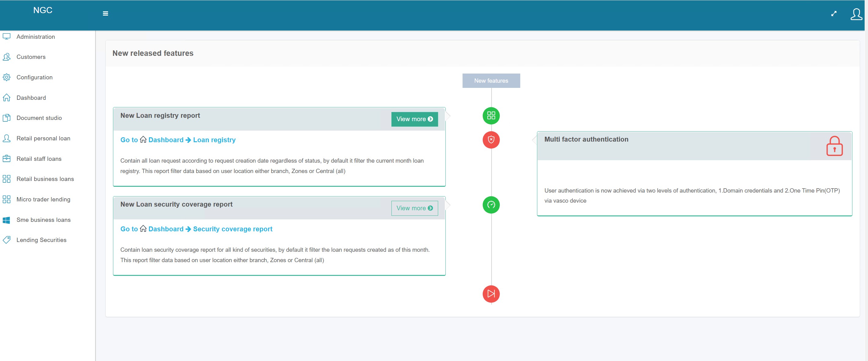The image size is (868, 361).
Task: Click the Sme business loans windows icon
Action: click(x=7, y=220)
